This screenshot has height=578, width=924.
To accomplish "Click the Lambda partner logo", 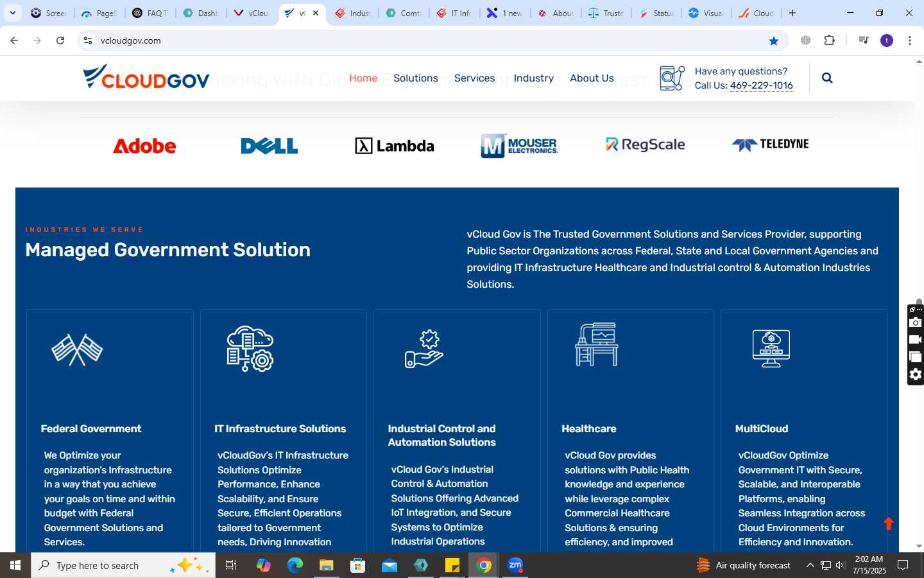I will pyautogui.click(x=395, y=146).
